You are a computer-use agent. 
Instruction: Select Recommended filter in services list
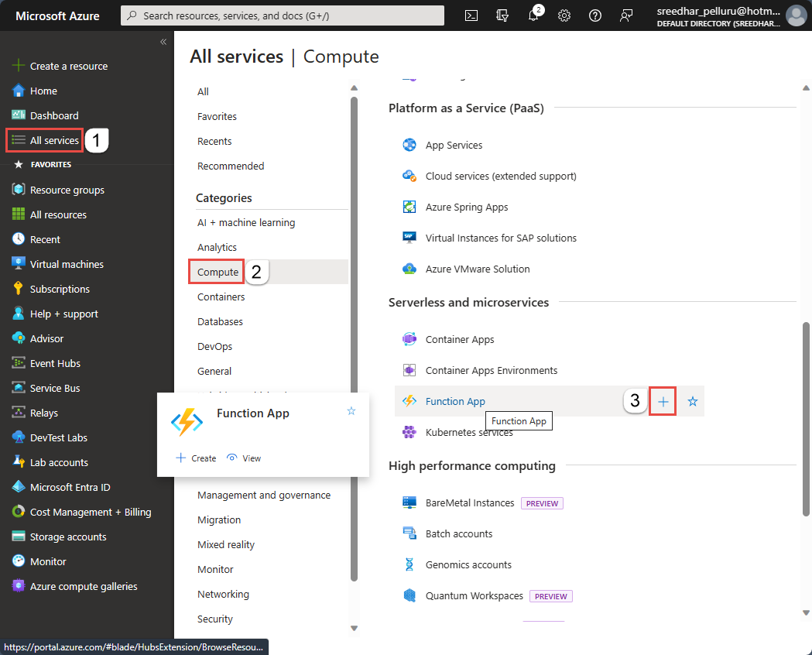click(231, 166)
